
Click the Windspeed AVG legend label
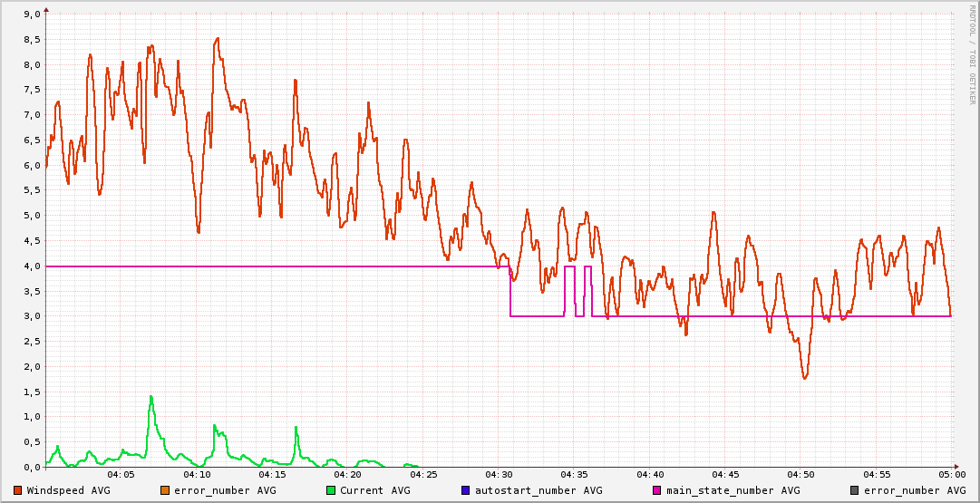[69, 490]
